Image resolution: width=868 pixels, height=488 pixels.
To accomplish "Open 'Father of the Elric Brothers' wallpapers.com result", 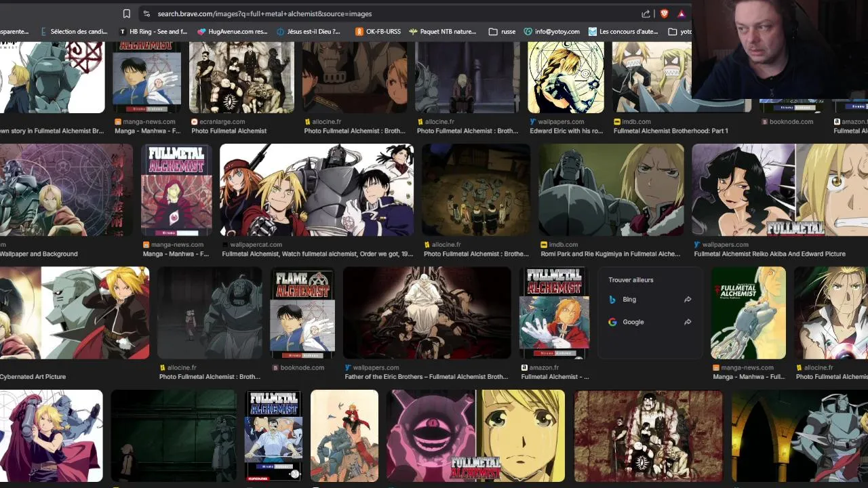I will [x=427, y=377].
